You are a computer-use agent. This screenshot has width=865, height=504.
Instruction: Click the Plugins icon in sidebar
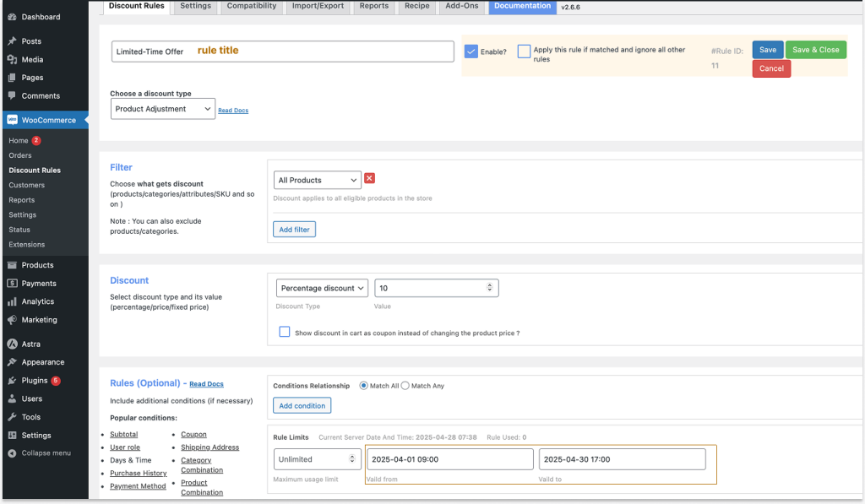[12, 381]
